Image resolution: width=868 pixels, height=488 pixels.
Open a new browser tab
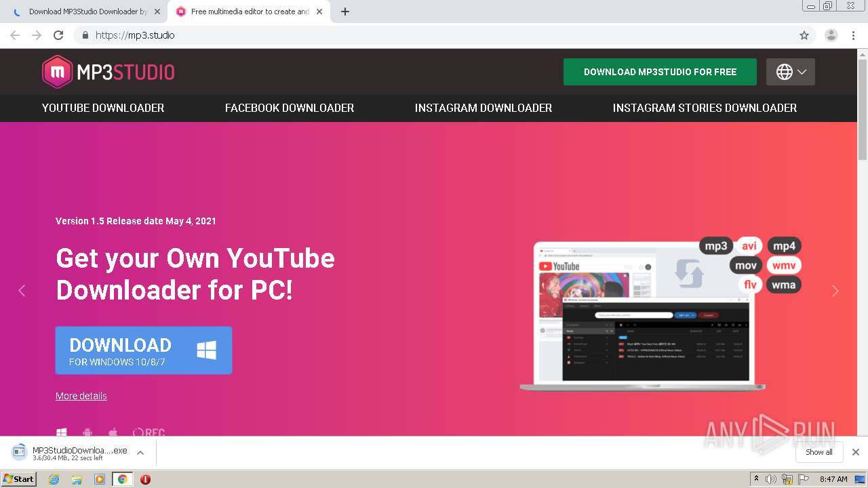click(x=345, y=12)
